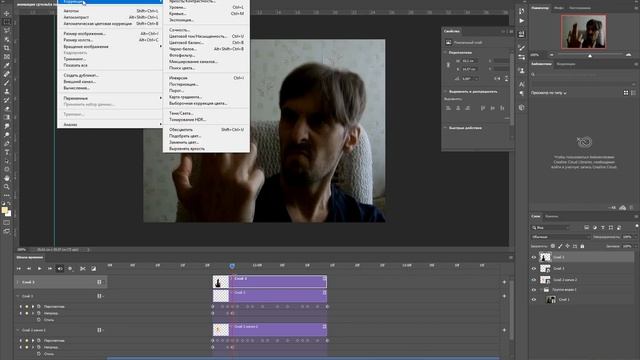Toggle Перспектива stopwatch under Слой 1 track
Viewport: 640px width, 360px height.
pos(39,307)
